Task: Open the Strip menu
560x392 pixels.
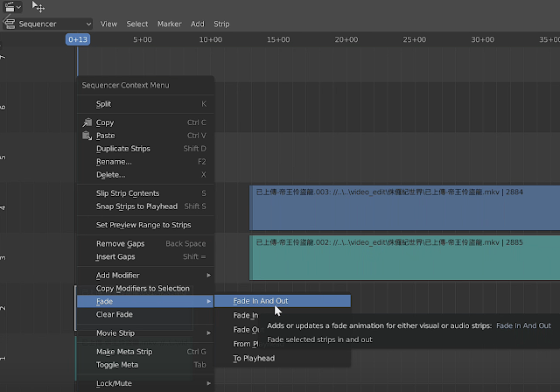Action: pos(221,24)
